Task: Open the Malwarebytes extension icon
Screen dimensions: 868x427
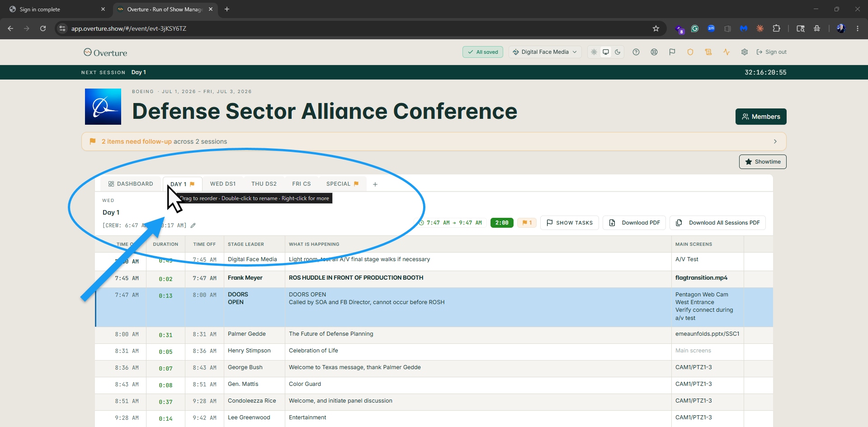Action: tap(744, 28)
